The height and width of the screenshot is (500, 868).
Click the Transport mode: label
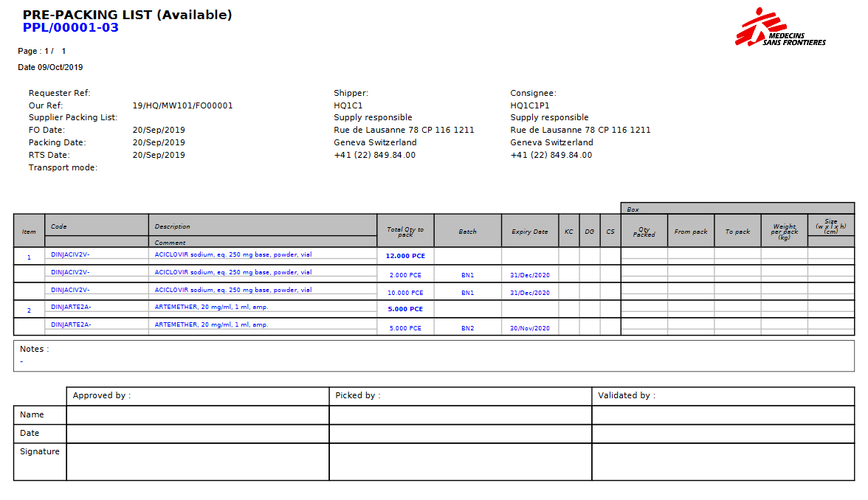63,167
